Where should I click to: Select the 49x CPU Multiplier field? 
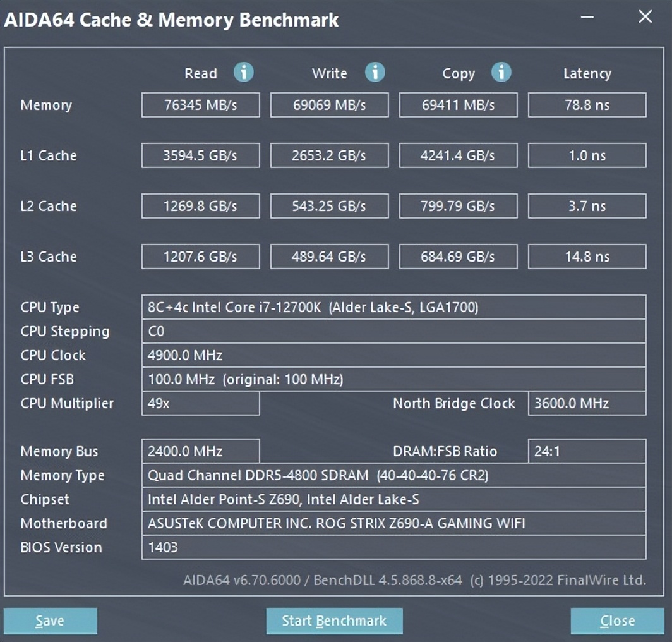[x=200, y=403]
